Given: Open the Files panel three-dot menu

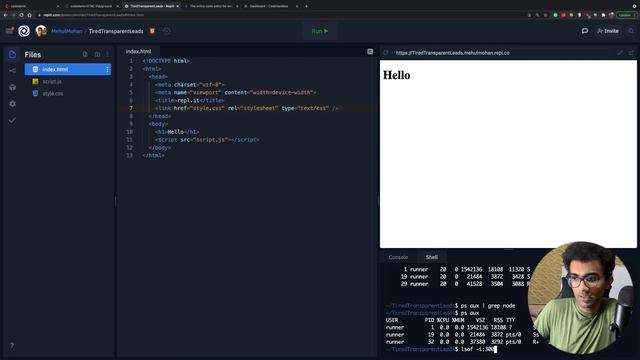Looking at the screenshot, I should 107,54.
